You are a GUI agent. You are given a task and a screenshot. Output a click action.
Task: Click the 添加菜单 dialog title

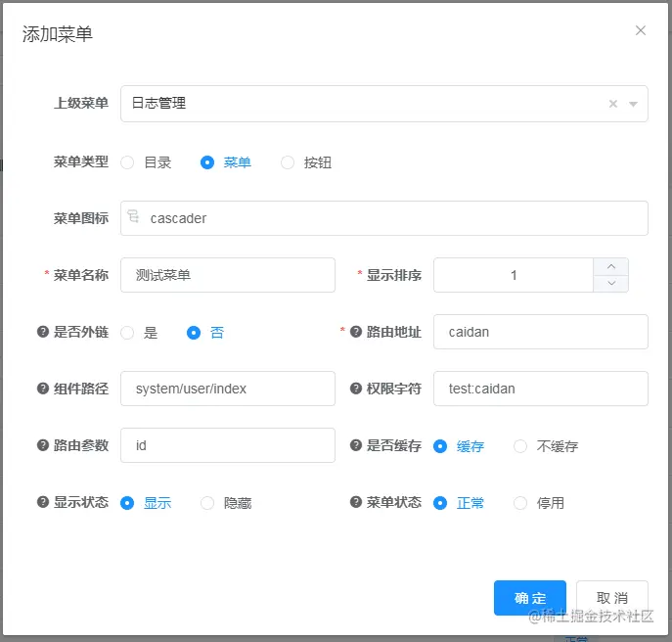click(58, 34)
